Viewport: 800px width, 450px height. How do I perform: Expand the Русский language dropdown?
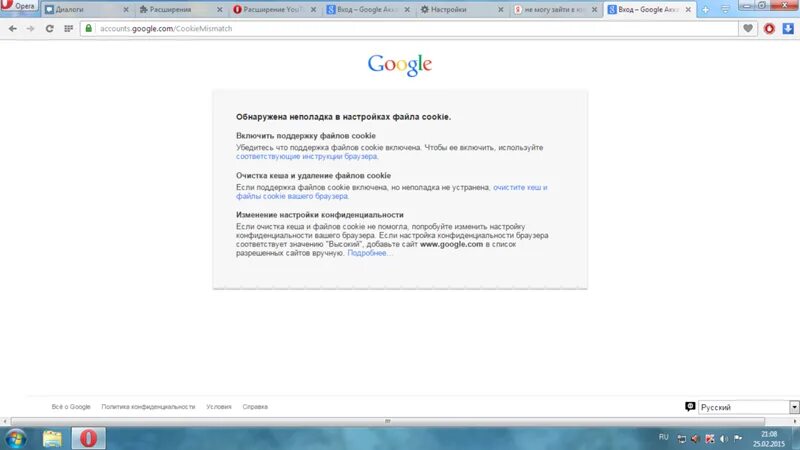pos(748,407)
